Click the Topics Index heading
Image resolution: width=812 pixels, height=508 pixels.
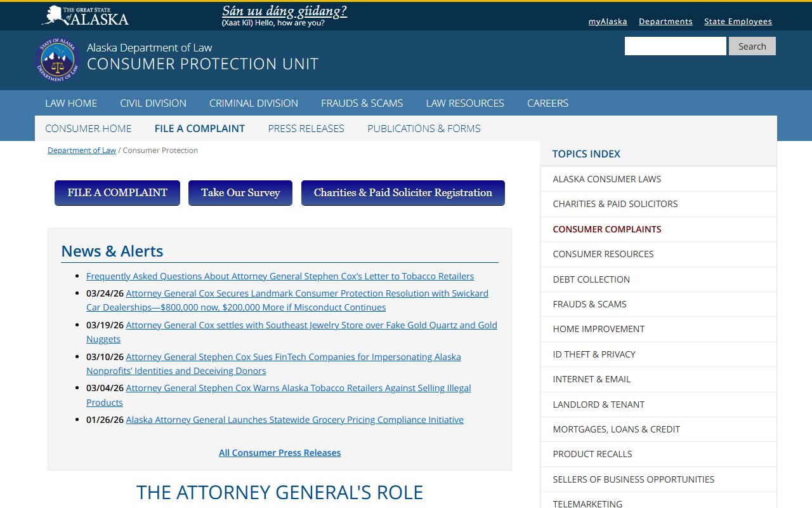click(x=586, y=154)
